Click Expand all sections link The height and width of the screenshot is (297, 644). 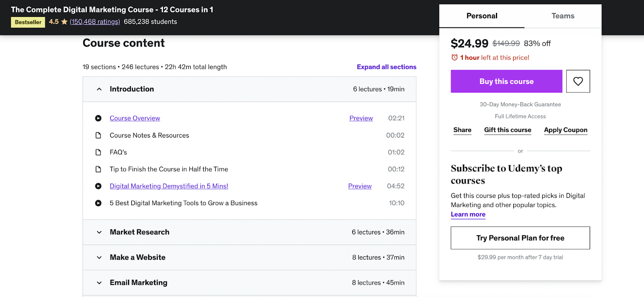click(386, 67)
